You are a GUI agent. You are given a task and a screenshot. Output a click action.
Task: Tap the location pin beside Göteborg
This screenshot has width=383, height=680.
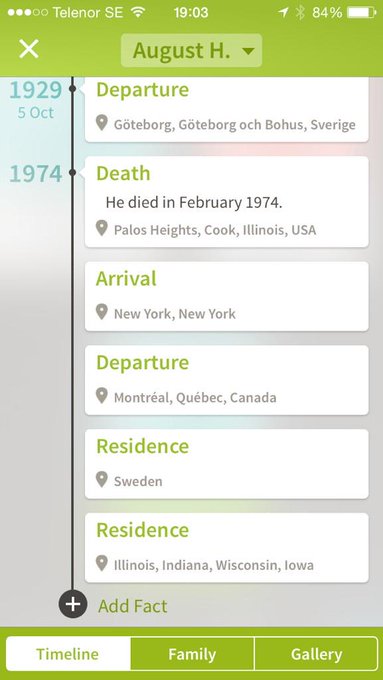pos(101,124)
